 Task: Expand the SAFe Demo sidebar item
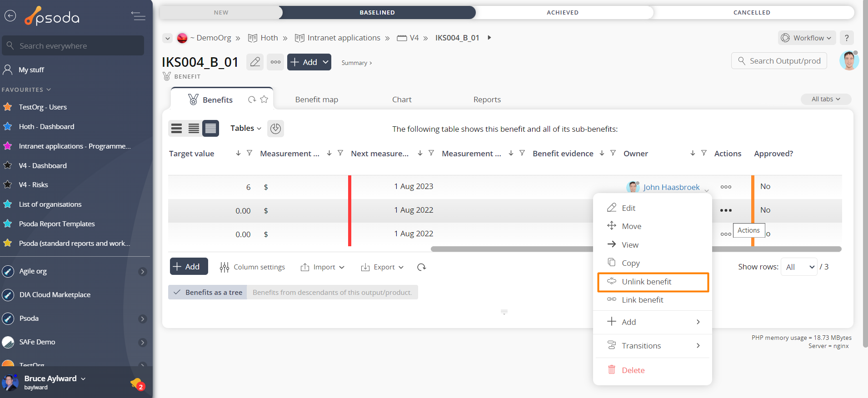[x=142, y=343]
